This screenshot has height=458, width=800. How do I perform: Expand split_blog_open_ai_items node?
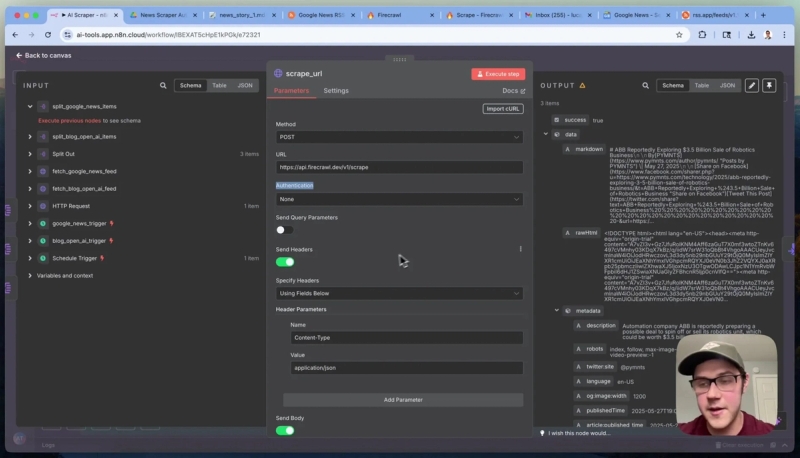30,137
